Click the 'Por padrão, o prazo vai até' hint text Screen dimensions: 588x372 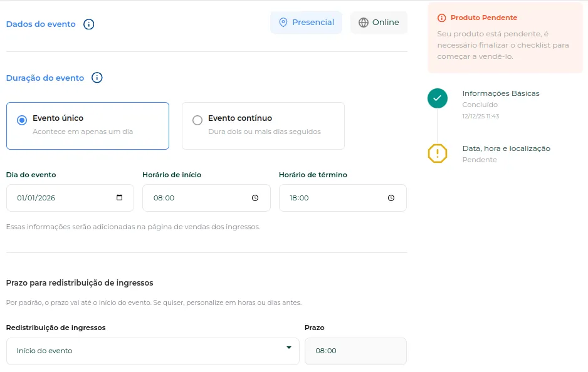click(154, 302)
